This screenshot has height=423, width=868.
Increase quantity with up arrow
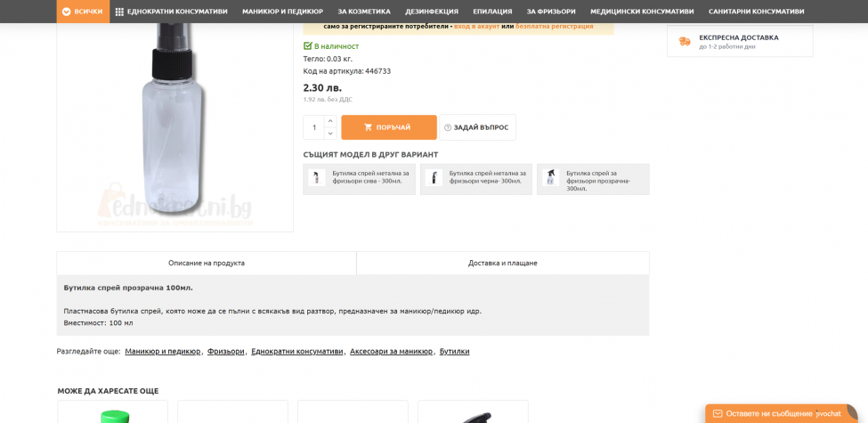coord(330,121)
